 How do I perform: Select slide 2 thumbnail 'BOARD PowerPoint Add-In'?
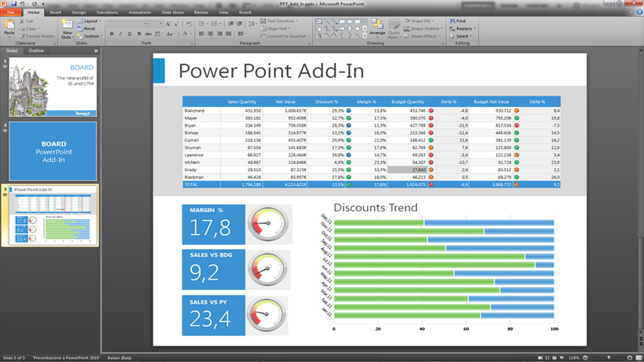click(x=53, y=151)
